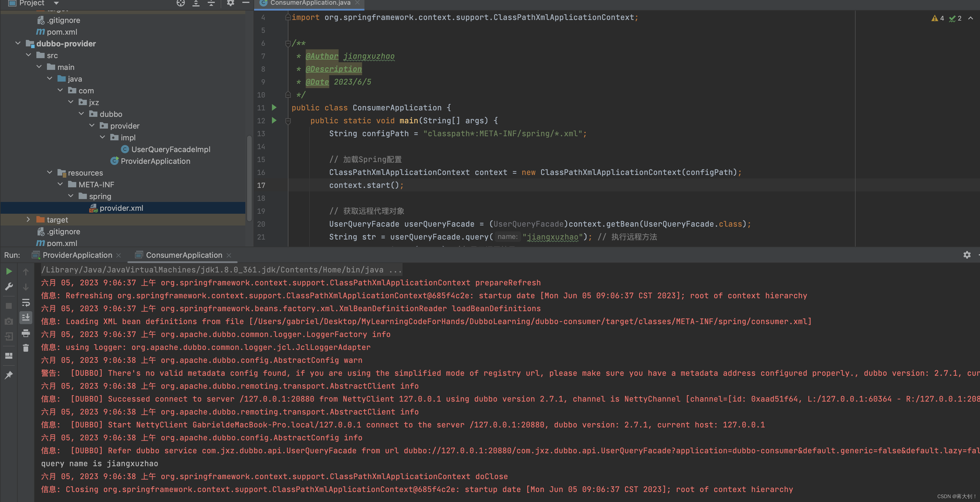Viewport: 980px width, 502px height.
Task: Collapse the java source folder
Action: tap(50, 79)
